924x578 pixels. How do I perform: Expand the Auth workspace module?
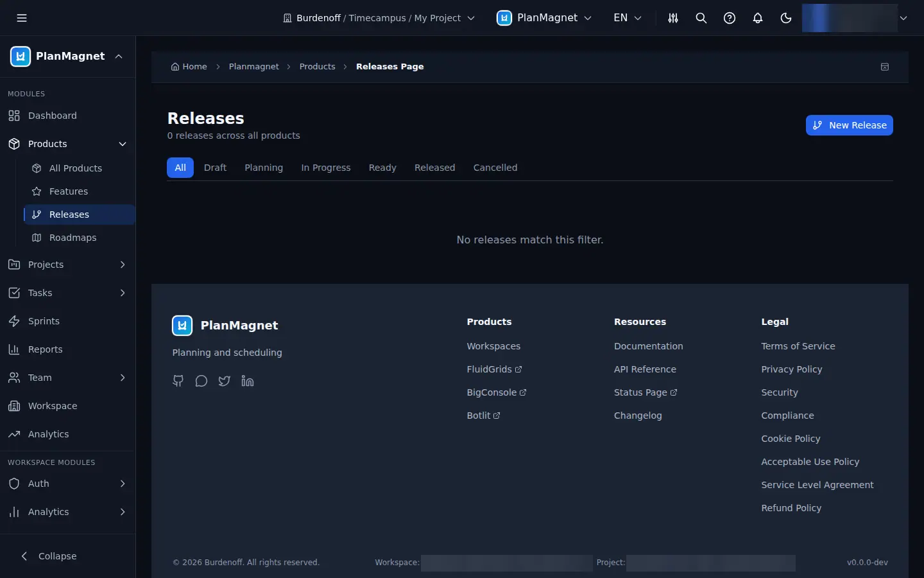[123, 484]
